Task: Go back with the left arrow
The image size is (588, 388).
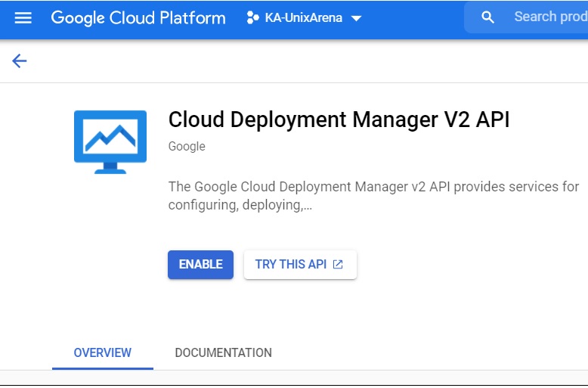Action: [19, 61]
